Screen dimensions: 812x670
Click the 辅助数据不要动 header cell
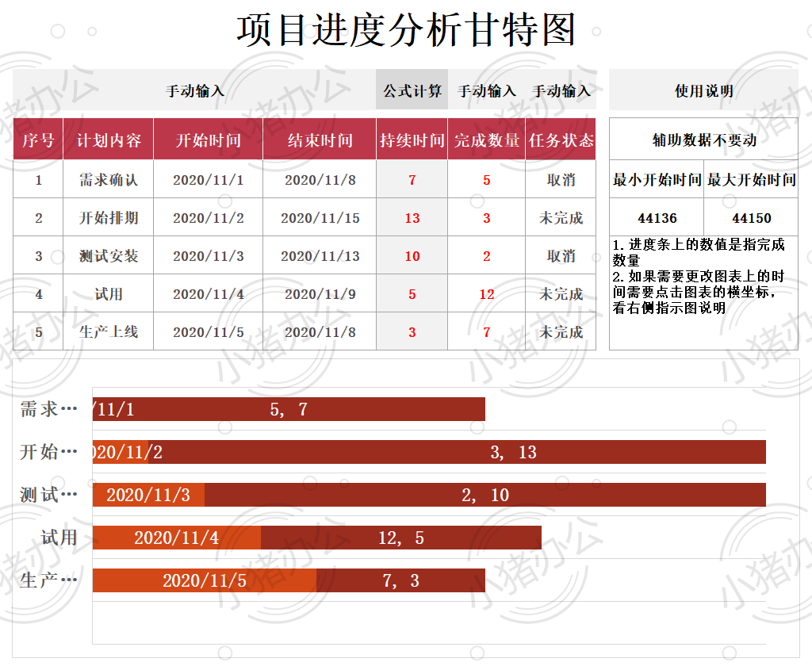tap(704, 140)
